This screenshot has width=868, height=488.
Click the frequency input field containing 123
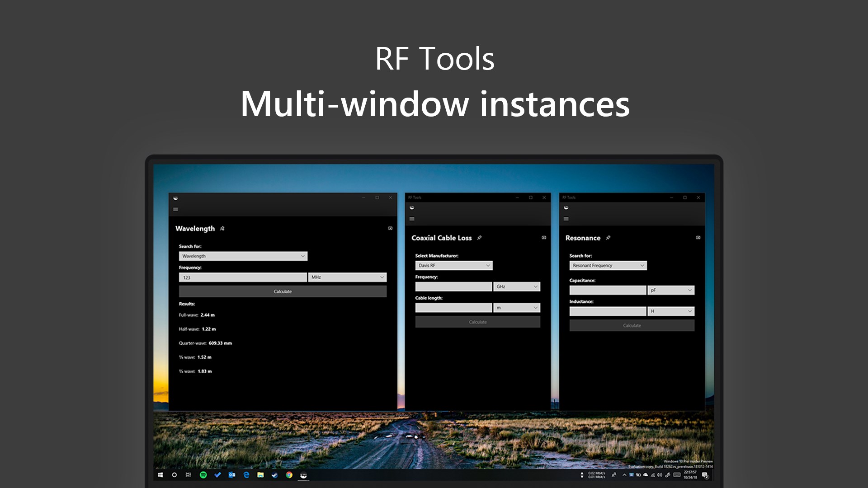click(243, 277)
